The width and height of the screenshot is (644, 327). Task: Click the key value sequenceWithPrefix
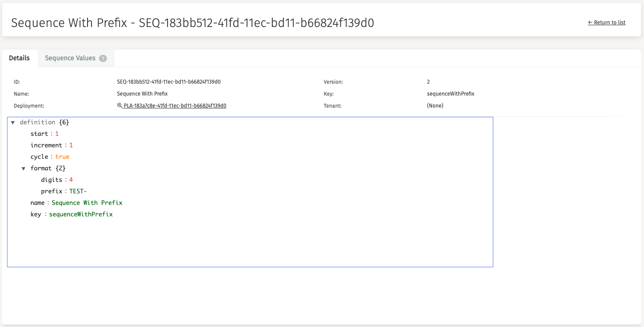point(81,214)
